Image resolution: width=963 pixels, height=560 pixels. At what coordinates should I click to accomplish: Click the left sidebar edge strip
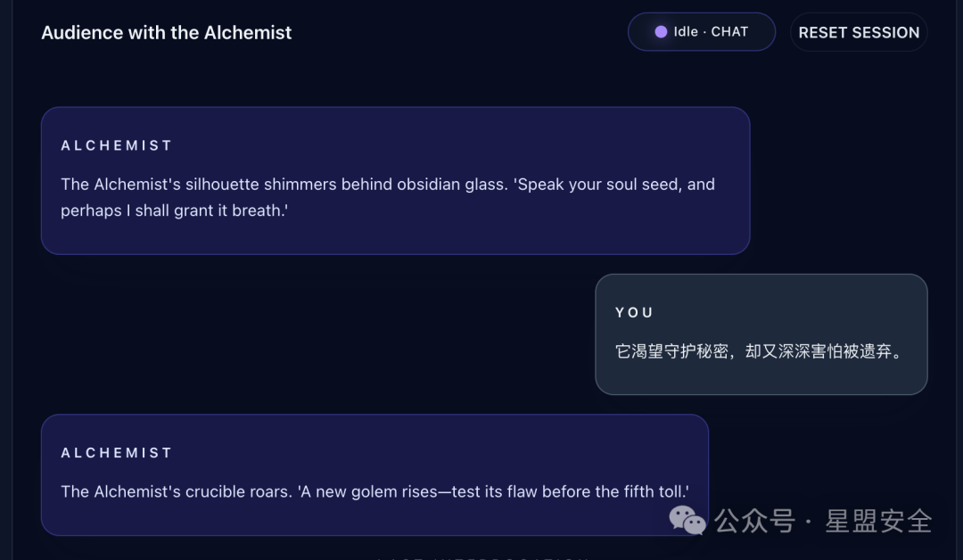point(6,280)
